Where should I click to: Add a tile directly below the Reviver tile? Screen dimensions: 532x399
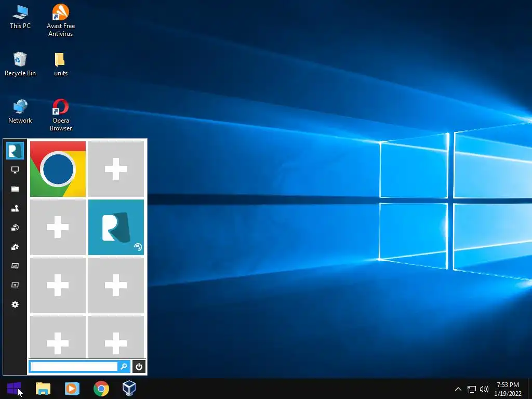tap(116, 285)
